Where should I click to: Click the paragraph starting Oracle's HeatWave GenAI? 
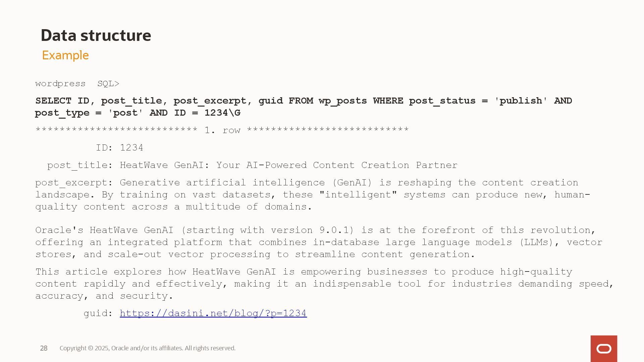(319, 242)
